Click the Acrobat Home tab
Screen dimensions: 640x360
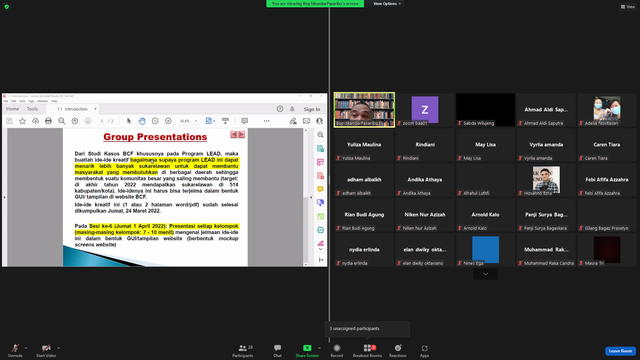[x=12, y=109]
